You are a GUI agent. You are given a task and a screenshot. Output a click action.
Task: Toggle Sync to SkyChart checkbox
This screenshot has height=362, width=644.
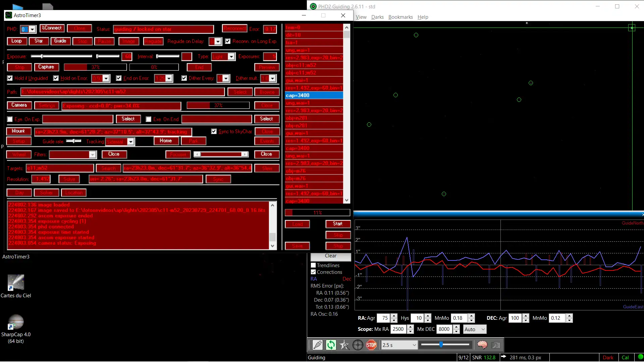(214, 131)
